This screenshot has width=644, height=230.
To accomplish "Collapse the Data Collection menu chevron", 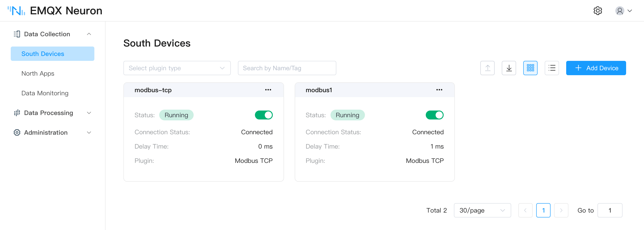I will click(x=89, y=34).
